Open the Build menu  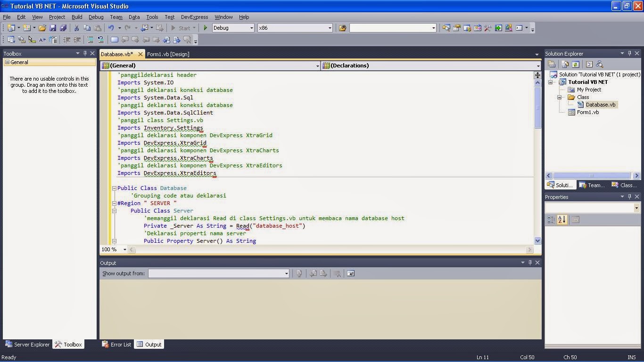point(77,17)
